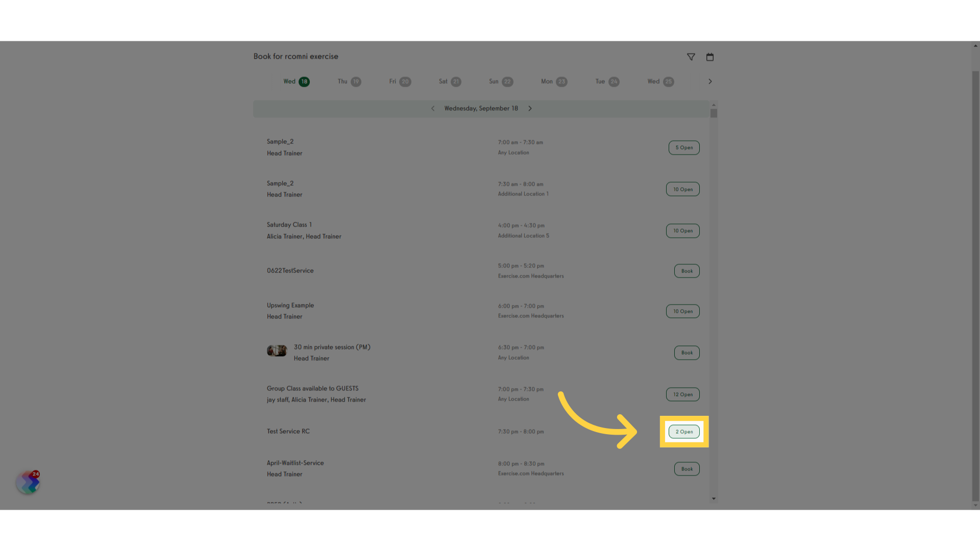
Task: Click the right chevron to go to next day
Action: pyautogui.click(x=530, y=108)
